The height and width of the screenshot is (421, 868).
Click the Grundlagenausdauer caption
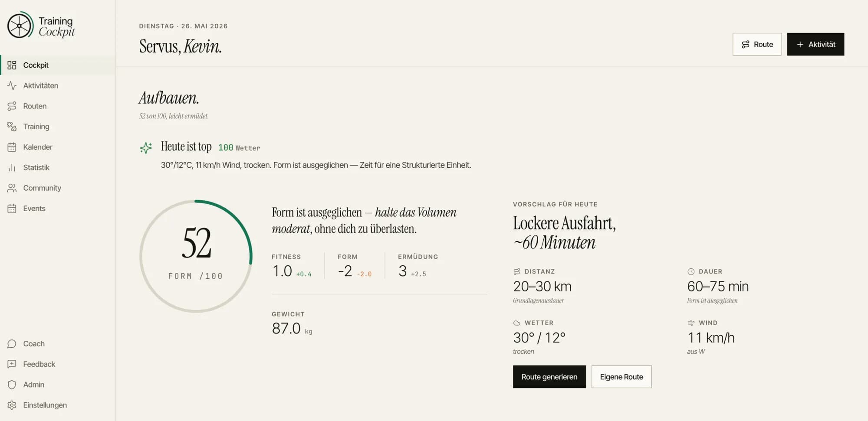click(x=539, y=300)
